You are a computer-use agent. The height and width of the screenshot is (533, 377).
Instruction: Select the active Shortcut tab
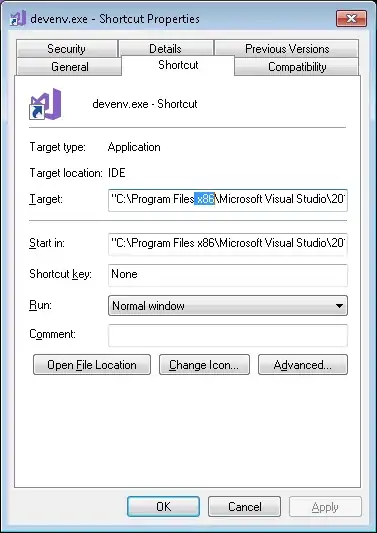tap(178, 65)
